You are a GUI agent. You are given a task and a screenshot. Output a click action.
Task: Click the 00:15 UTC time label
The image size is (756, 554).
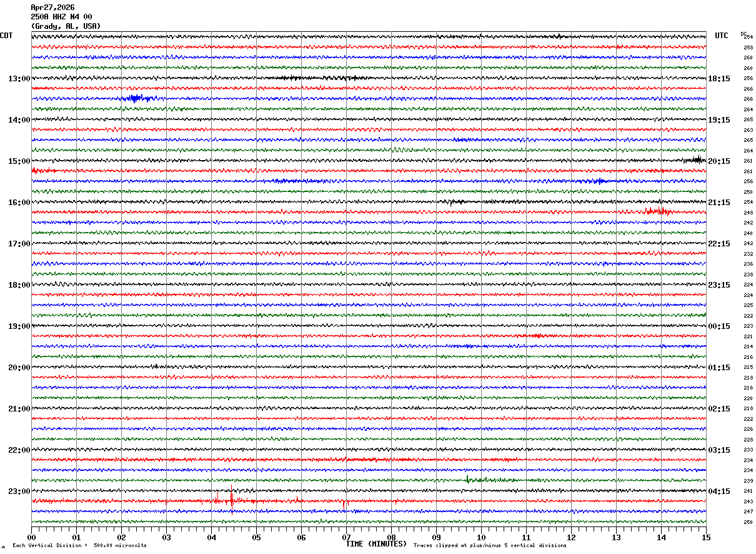[719, 326]
